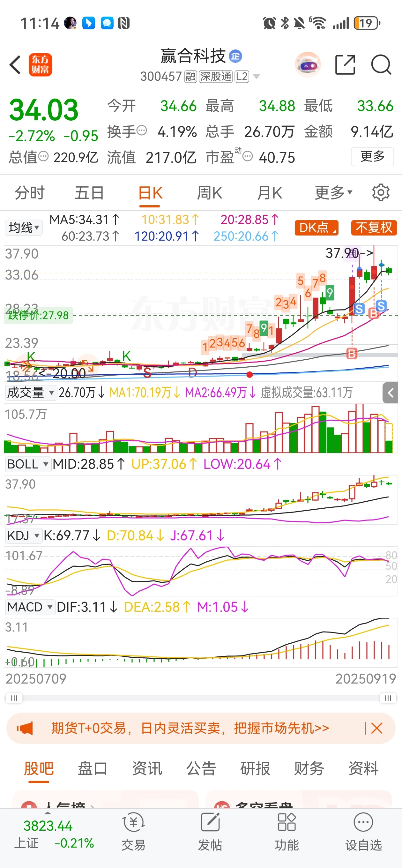This screenshot has width=402, height=868.
Task: Close the futures T+0 promotion banner
Action: pyautogui.click(x=376, y=728)
